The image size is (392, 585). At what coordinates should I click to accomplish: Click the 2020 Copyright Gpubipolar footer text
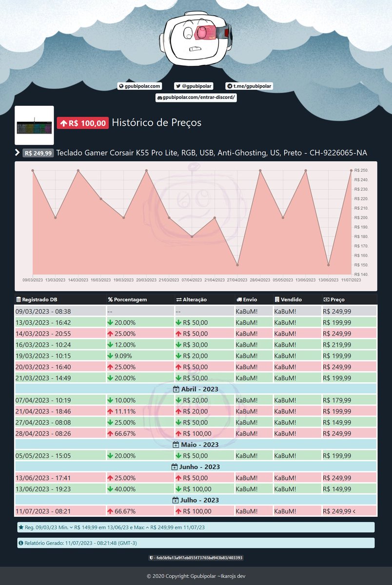[196, 576]
